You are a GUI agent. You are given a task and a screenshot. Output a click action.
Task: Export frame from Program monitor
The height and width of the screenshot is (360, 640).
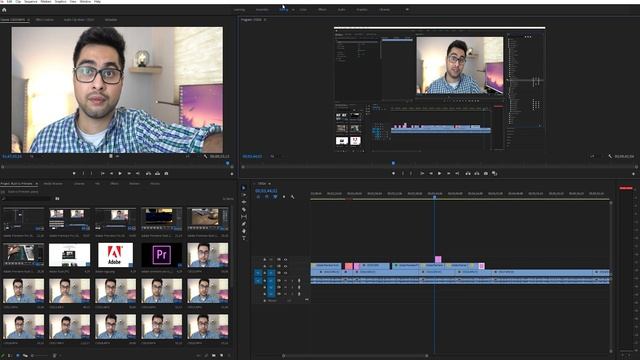(x=486, y=173)
